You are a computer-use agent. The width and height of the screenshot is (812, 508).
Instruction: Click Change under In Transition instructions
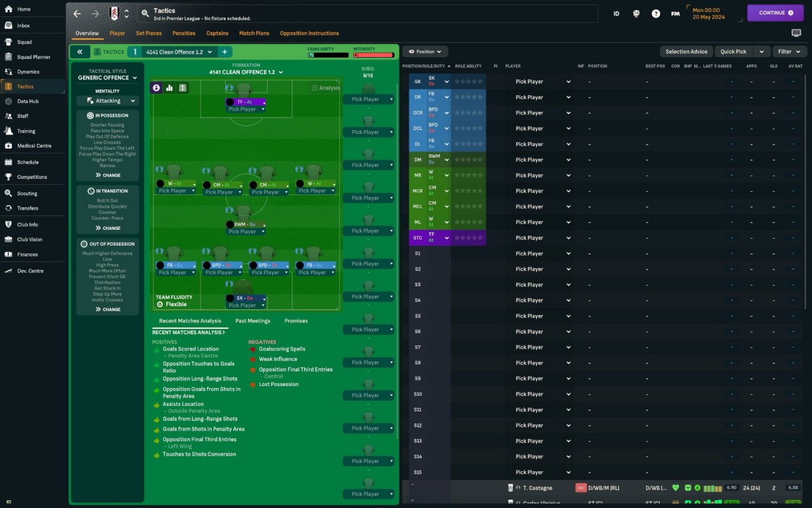coord(108,228)
